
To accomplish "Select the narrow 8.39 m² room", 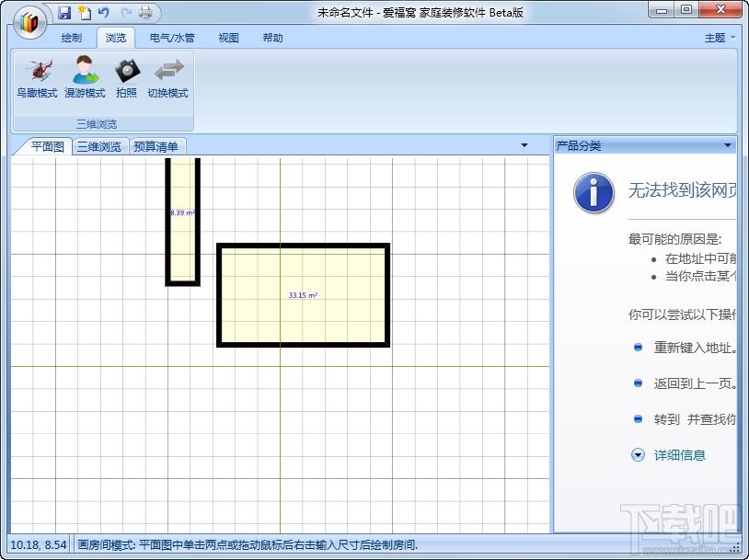I will (182, 222).
